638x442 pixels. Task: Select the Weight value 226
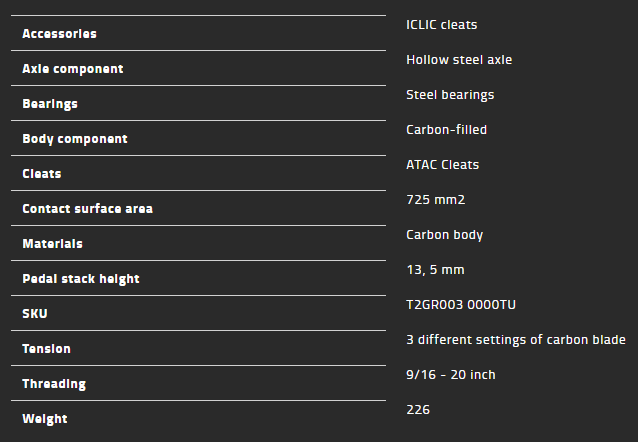(x=417, y=409)
